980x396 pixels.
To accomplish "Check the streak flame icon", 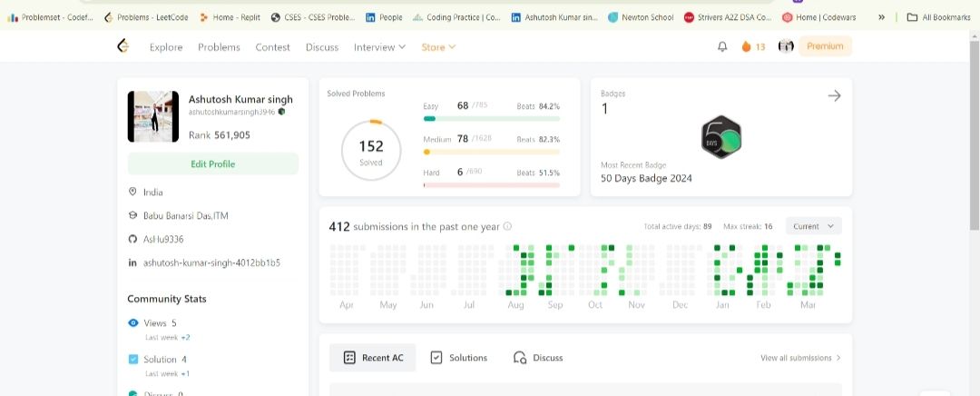I will tap(746, 46).
